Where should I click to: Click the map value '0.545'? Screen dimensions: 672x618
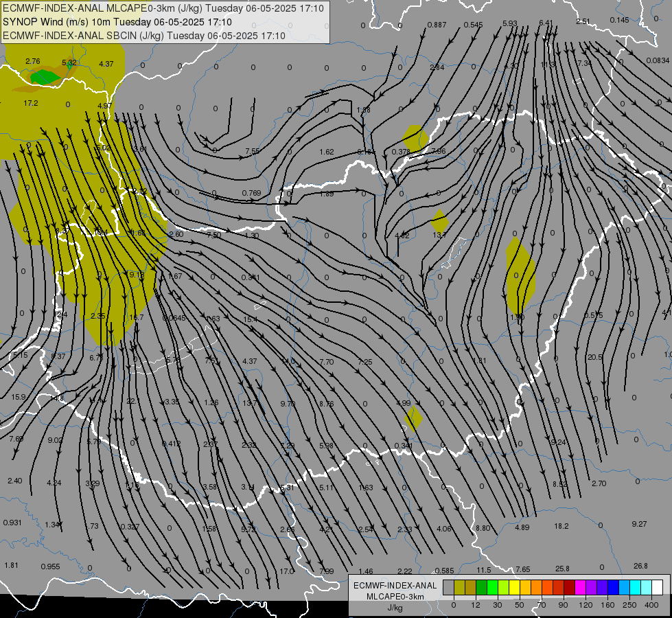(473, 25)
